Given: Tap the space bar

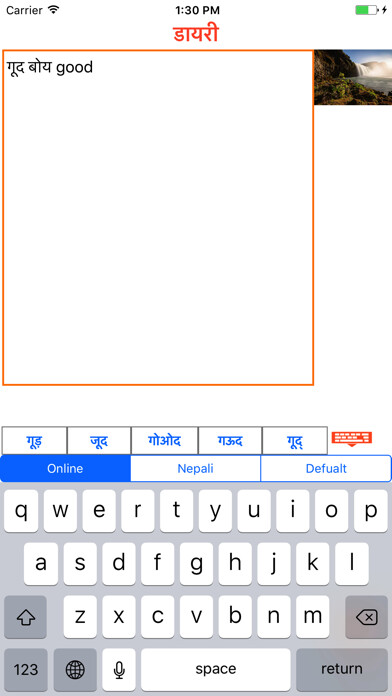Looking at the screenshot, I should (x=216, y=669).
